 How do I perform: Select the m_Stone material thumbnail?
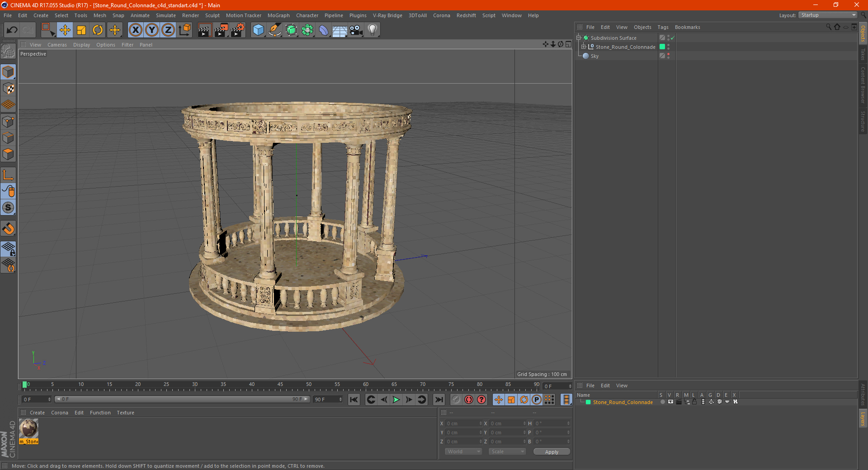[28, 428]
